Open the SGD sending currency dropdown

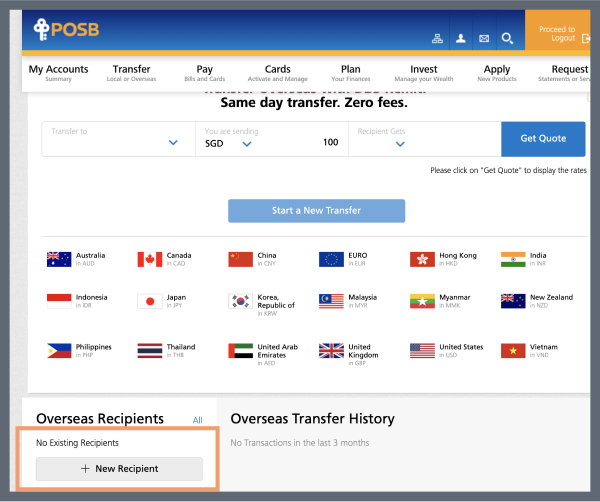pos(246,143)
